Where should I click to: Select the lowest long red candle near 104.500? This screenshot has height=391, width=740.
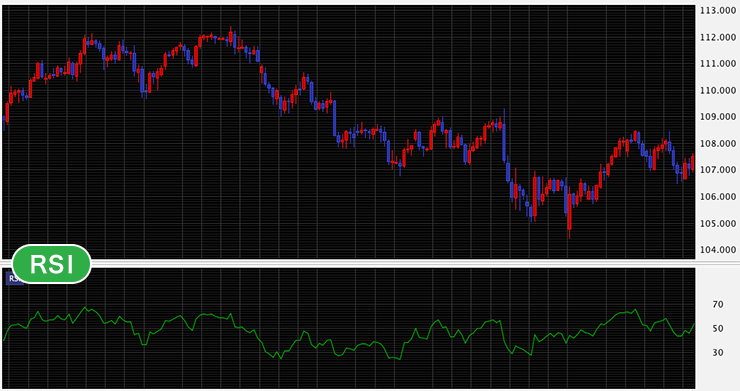click(x=570, y=212)
